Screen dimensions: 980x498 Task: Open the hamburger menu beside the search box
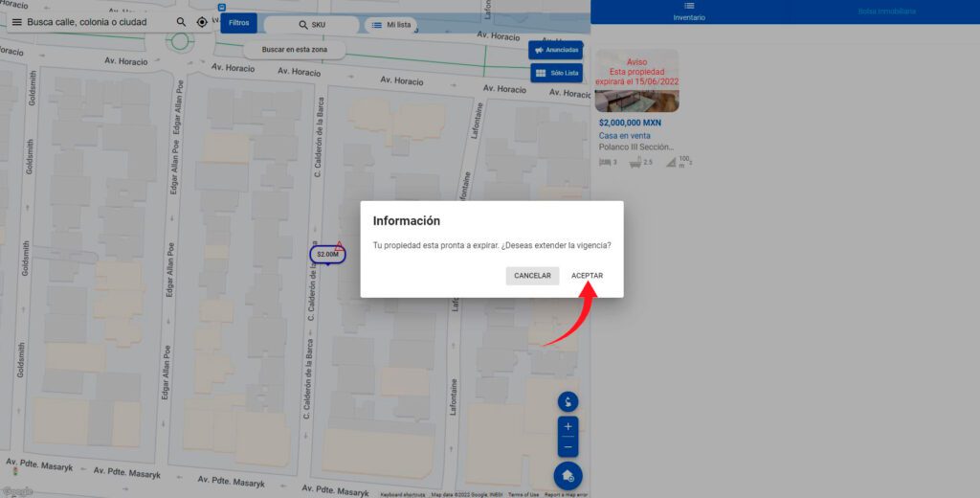tap(17, 22)
